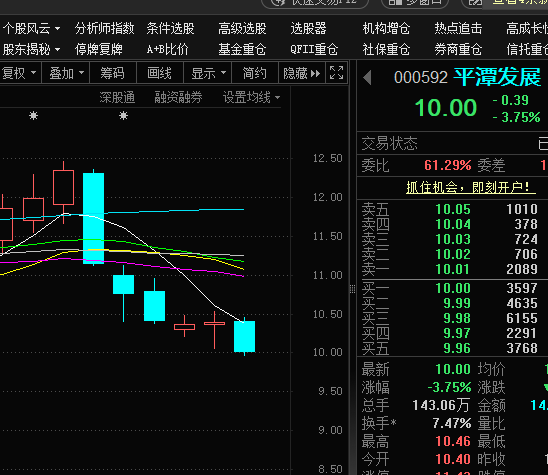Click the 深股通 tag
Image resolution: width=548 pixels, height=475 pixels.
click(x=117, y=98)
